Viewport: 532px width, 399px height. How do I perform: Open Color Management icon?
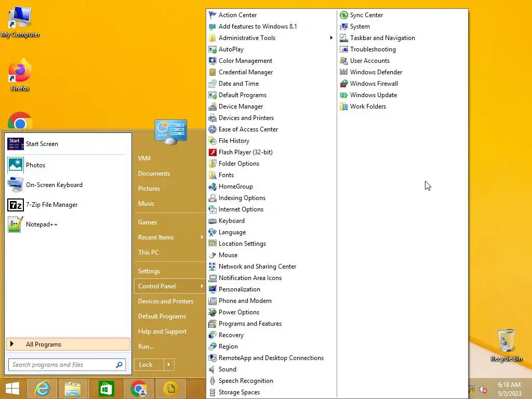212,61
